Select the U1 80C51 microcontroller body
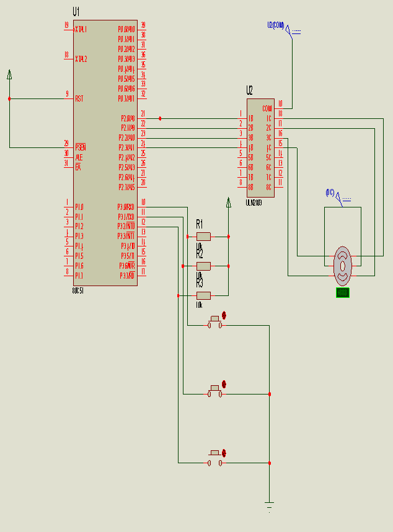Viewport: 393px width, 532px height. (105, 153)
